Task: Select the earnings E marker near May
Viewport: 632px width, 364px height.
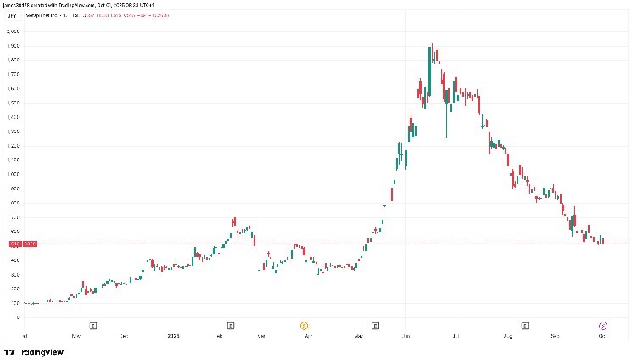Action: 375,324
